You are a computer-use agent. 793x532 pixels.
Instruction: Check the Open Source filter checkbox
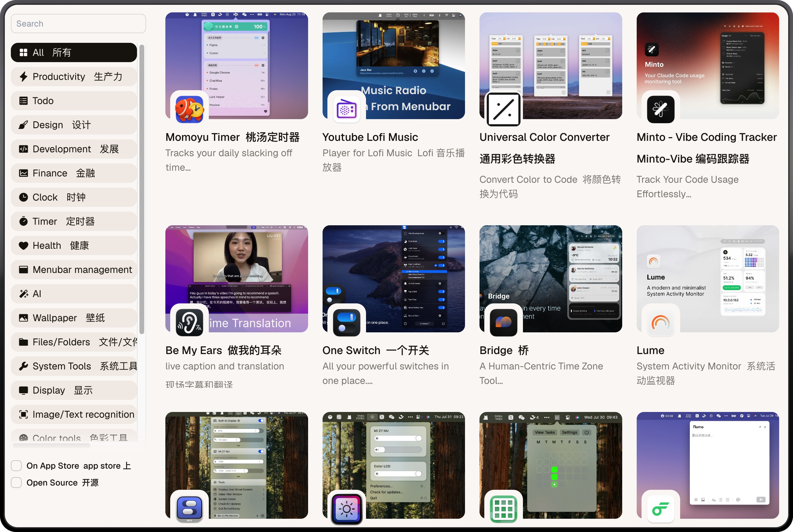click(x=16, y=483)
